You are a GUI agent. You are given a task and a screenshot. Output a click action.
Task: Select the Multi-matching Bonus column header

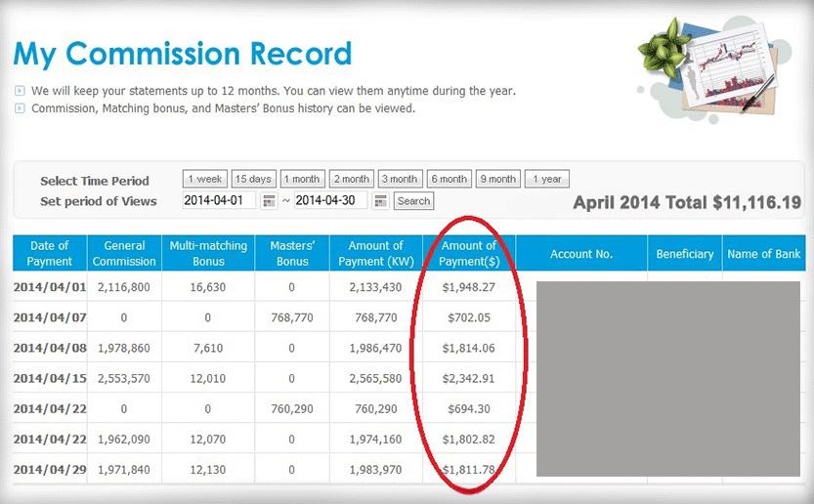(x=206, y=254)
